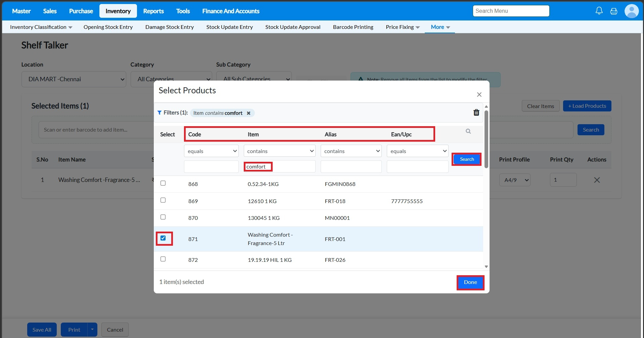
Task: Select the checkbox for item 872
Action: (x=163, y=259)
